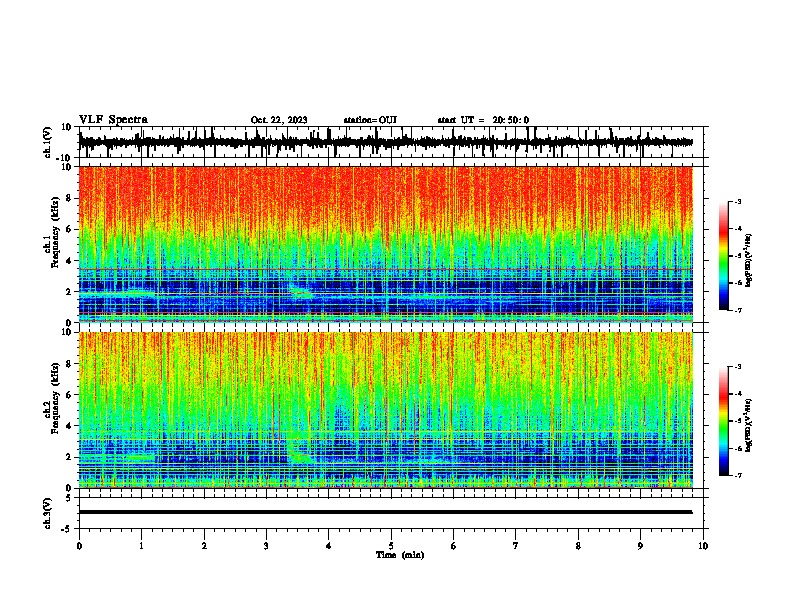Click the "ch.1(V)" axis label

pos(48,142)
